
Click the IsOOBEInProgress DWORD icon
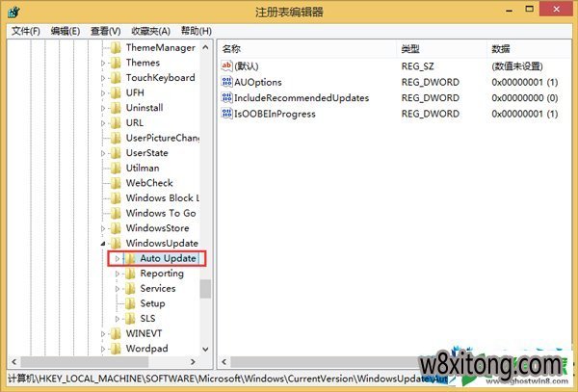coord(226,113)
